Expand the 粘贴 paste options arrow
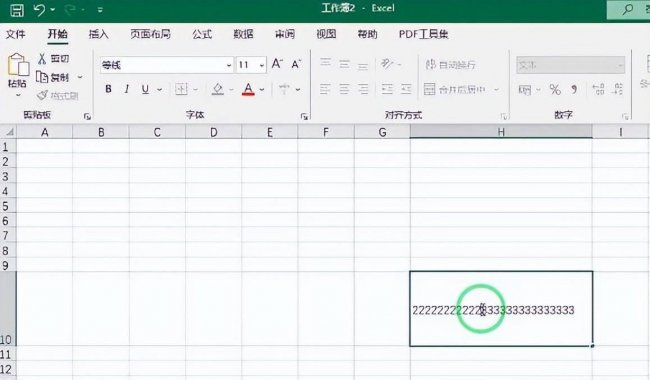The height and width of the screenshot is (380, 650). tap(18, 95)
